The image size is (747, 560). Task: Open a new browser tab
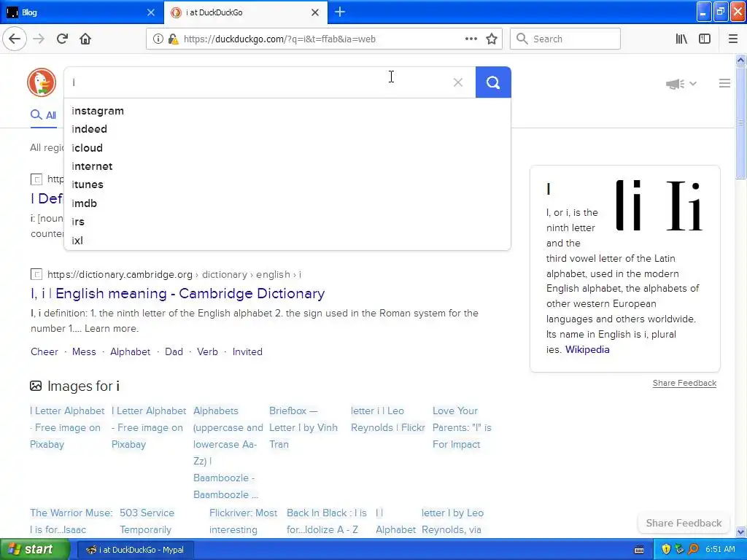pos(340,12)
